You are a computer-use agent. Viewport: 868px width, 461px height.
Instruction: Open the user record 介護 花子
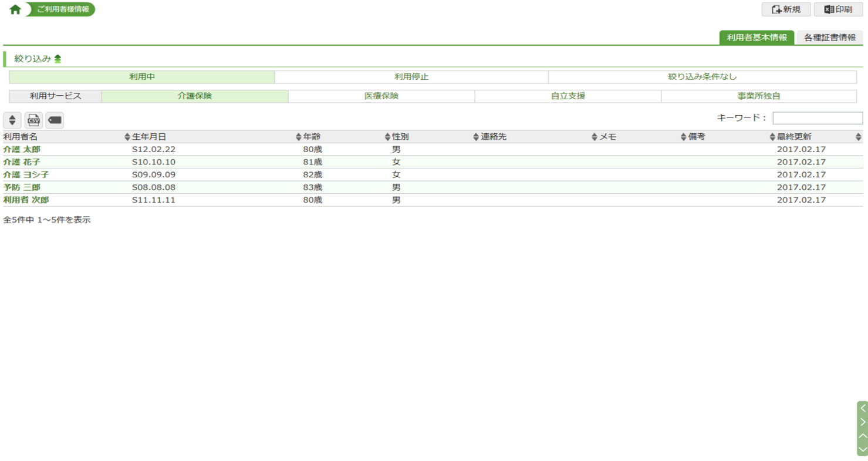[22, 162]
